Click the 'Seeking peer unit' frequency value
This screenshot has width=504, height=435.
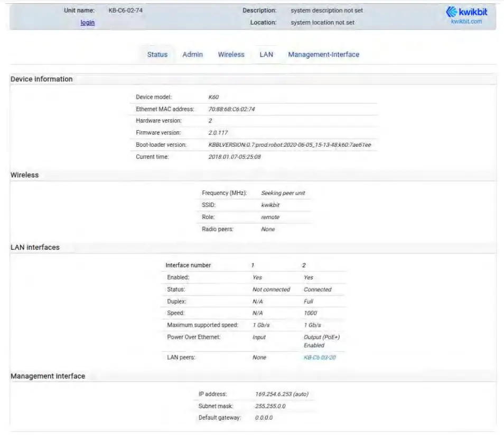click(283, 193)
